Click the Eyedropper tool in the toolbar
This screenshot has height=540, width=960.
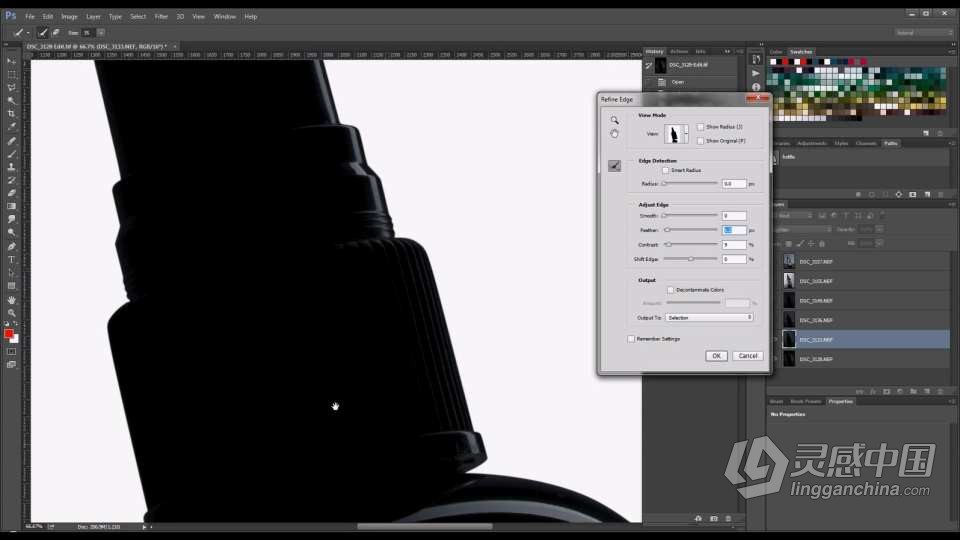[12, 127]
